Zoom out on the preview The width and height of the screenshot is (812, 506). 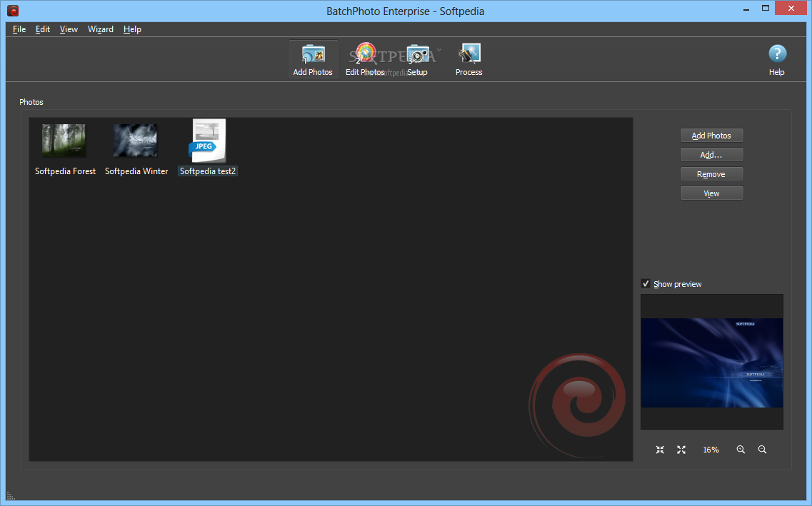tap(762, 450)
